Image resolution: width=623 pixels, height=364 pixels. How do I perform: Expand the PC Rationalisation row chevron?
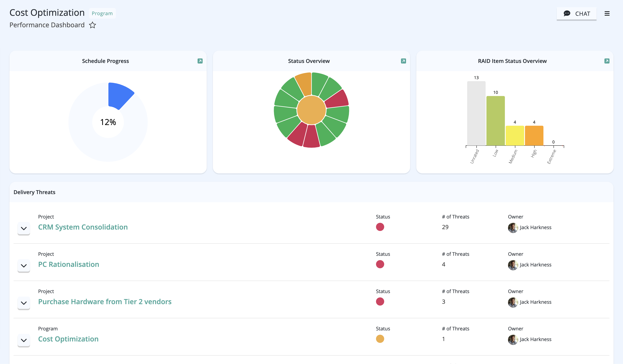point(24,266)
